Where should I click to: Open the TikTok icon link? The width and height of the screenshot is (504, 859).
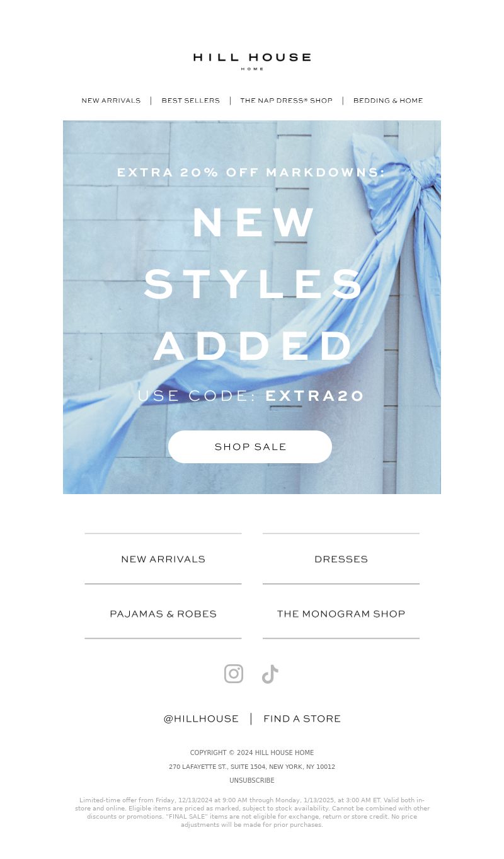270,674
